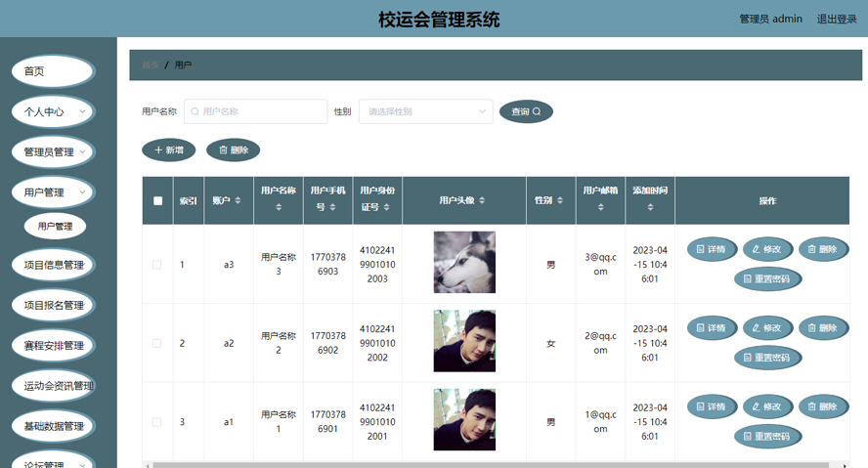This screenshot has height=468, width=868.
Task: Open 项目信息管理 in sidebar
Action: pyautogui.click(x=53, y=265)
